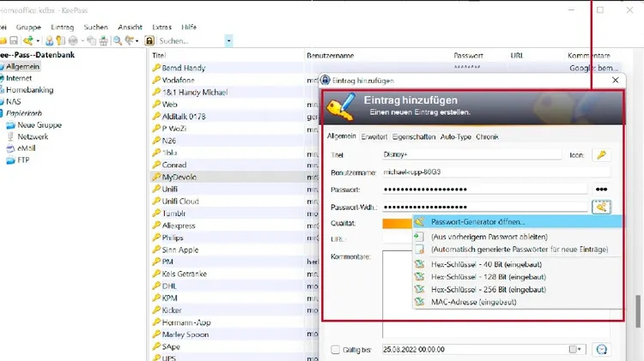The image size is (644, 361).
Task: Choose Hex-Schlüssel - 128 Bit option
Action: tap(485, 277)
